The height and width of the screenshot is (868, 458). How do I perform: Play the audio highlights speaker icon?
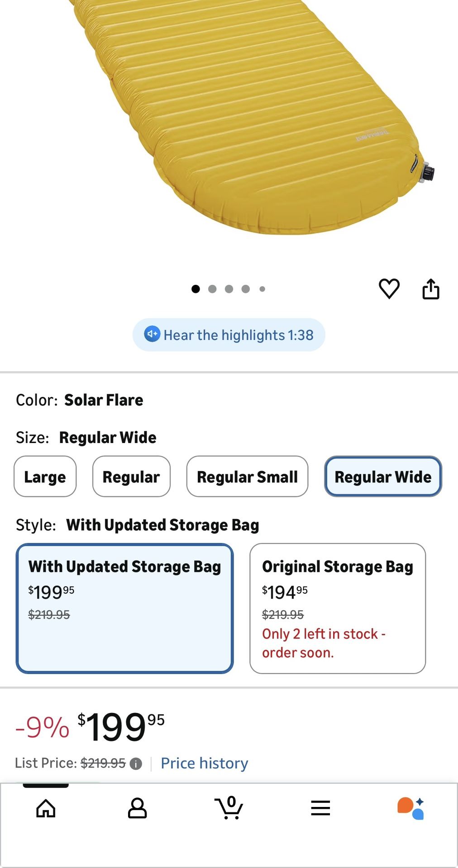tap(152, 335)
